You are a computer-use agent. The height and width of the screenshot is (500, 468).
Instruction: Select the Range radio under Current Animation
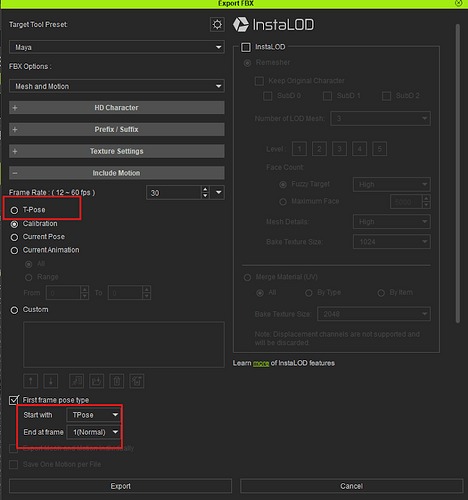click(29, 277)
